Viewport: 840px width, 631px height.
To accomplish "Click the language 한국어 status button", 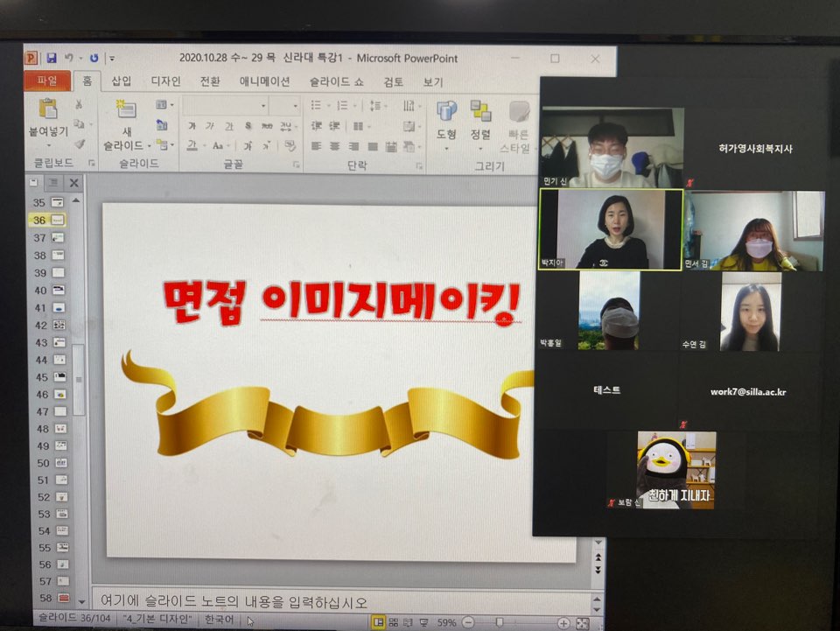I will click(219, 620).
